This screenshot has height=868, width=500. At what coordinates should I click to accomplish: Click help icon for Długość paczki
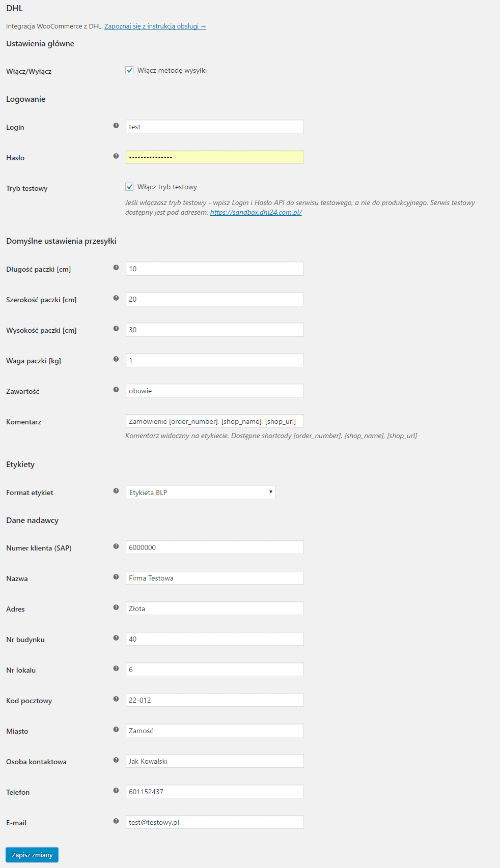(x=116, y=268)
